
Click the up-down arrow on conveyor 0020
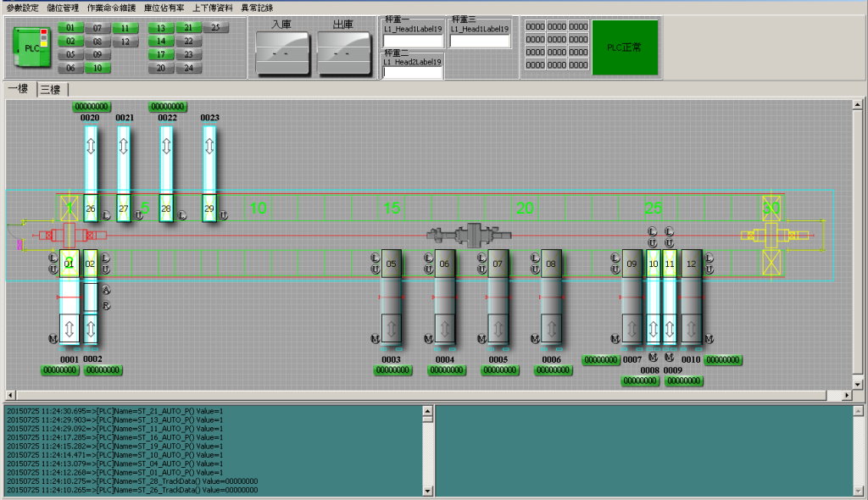[91, 145]
